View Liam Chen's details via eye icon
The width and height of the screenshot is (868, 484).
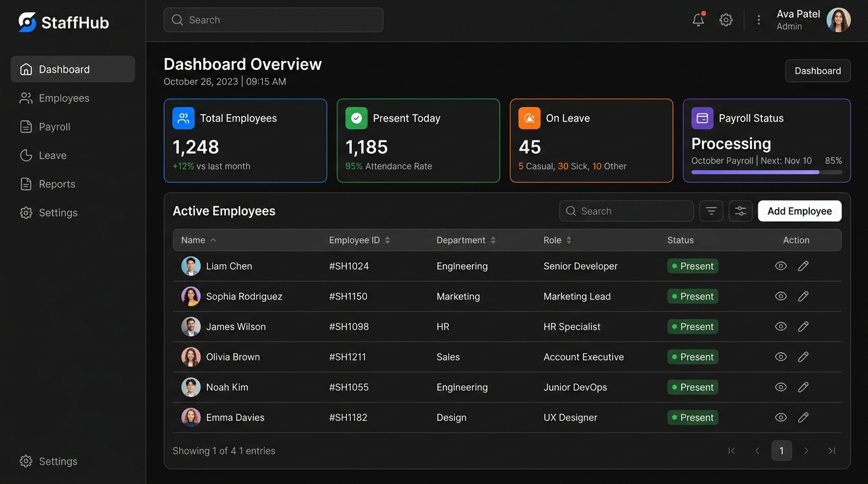click(781, 266)
